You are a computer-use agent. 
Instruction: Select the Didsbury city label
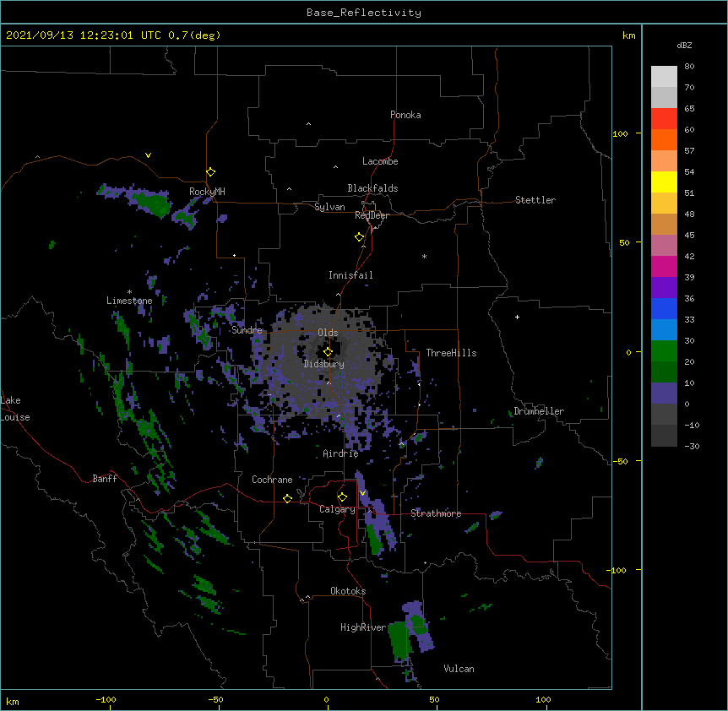click(x=324, y=364)
